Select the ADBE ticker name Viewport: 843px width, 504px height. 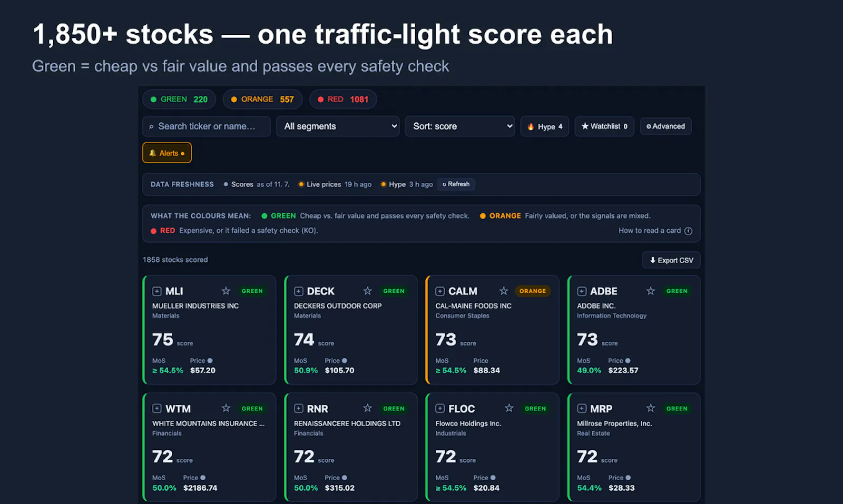(604, 291)
